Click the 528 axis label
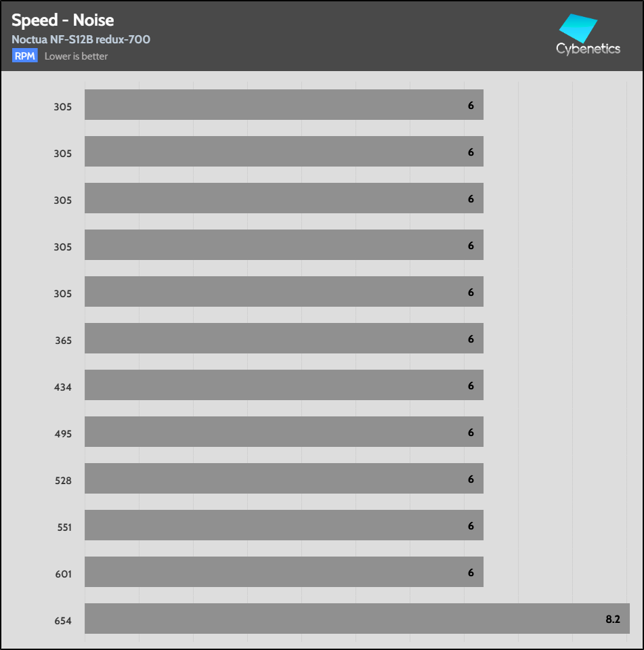644x650 pixels. 63,481
